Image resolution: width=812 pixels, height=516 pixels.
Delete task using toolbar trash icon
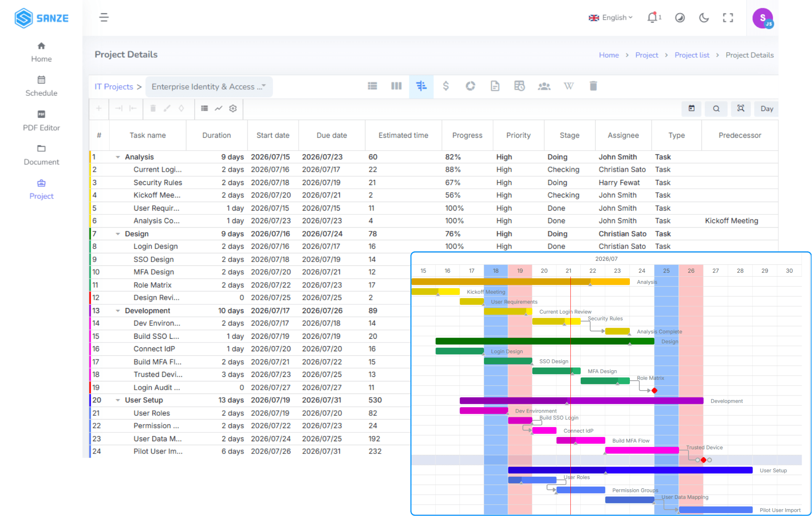[x=153, y=109]
